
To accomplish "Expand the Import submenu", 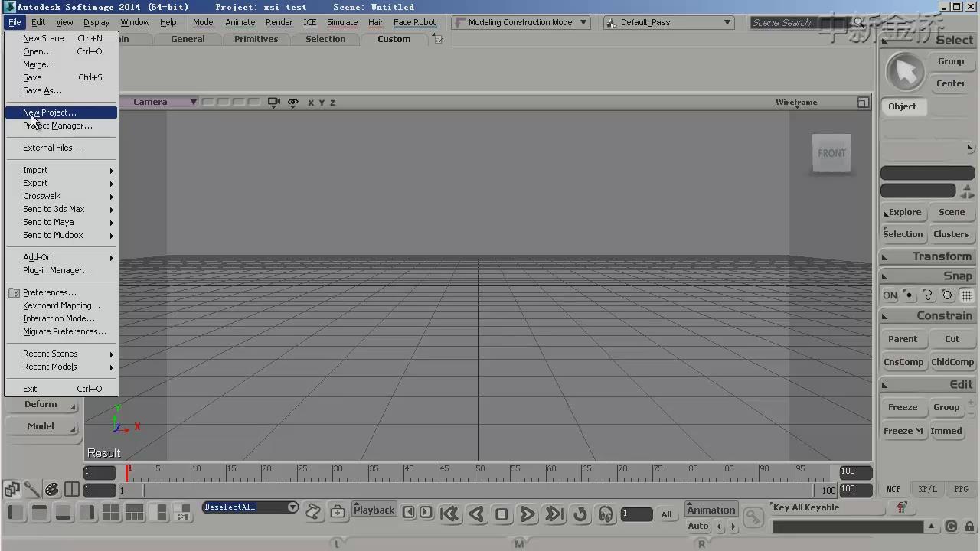I will pos(61,170).
